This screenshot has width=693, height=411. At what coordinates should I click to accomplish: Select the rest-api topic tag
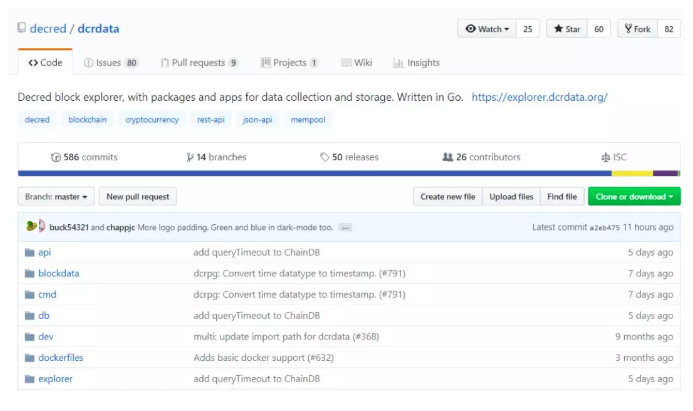pos(210,120)
